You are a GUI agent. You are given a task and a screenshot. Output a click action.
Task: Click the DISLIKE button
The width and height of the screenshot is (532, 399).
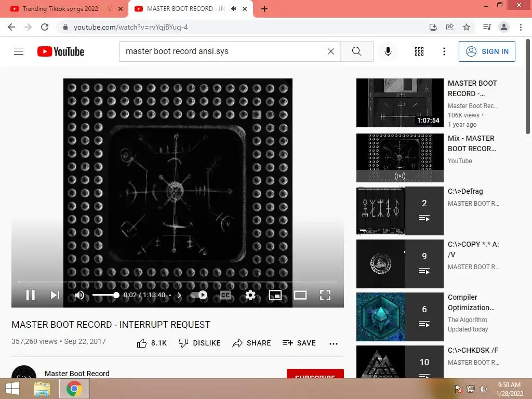tap(199, 343)
